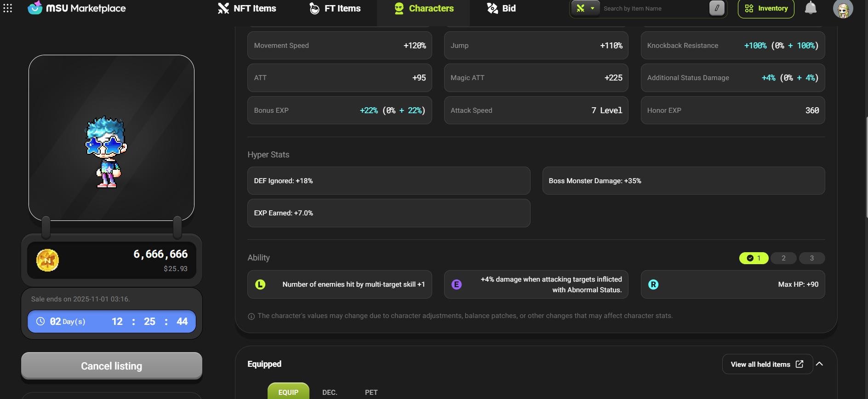
Task: Open the Bid tab
Action: tap(501, 8)
